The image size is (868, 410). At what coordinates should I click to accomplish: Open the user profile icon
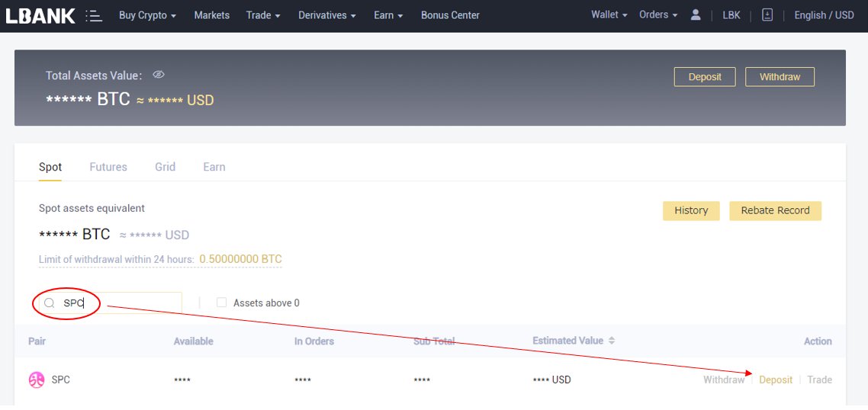696,15
